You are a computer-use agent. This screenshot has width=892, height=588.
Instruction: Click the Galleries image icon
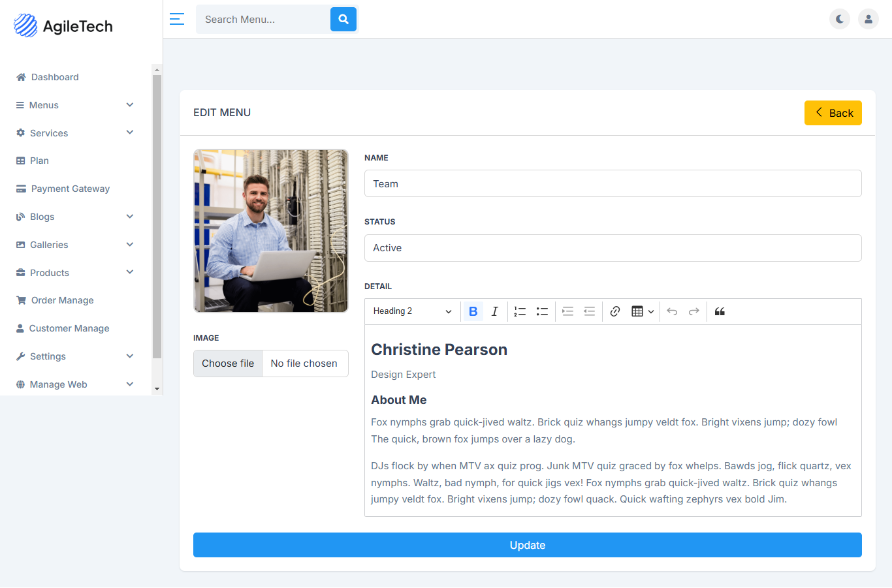[x=20, y=245]
